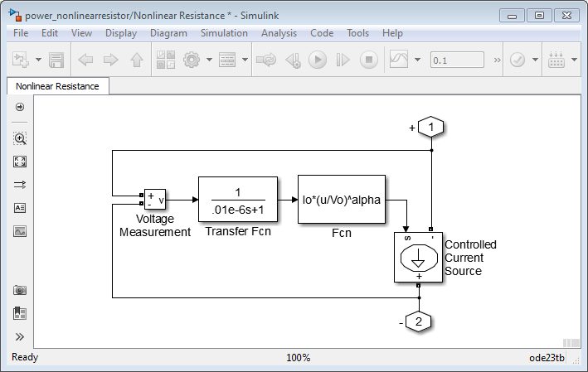The width and height of the screenshot is (588, 372).
Task: Click the Up to Parent arrow
Action: [x=137, y=60]
